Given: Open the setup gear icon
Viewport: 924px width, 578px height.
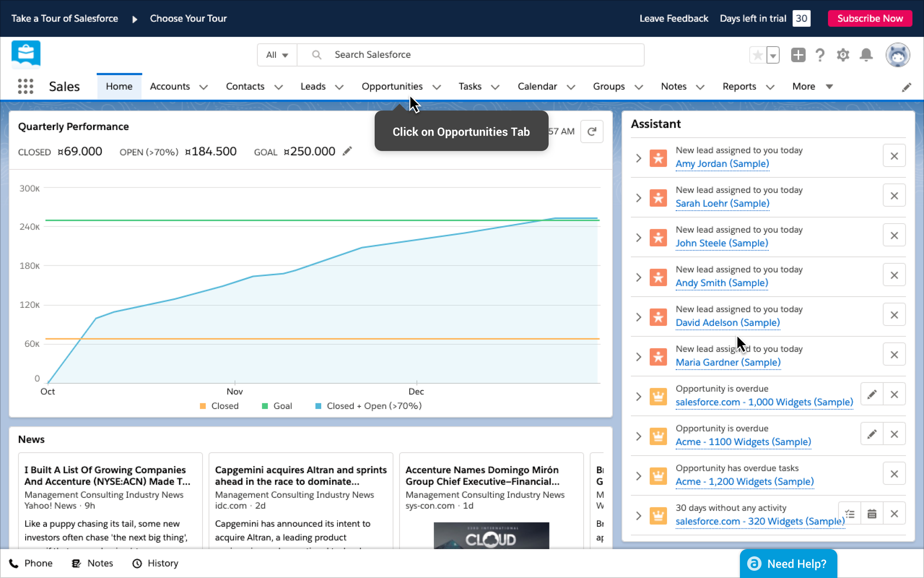Looking at the screenshot, I should (843, 55).
